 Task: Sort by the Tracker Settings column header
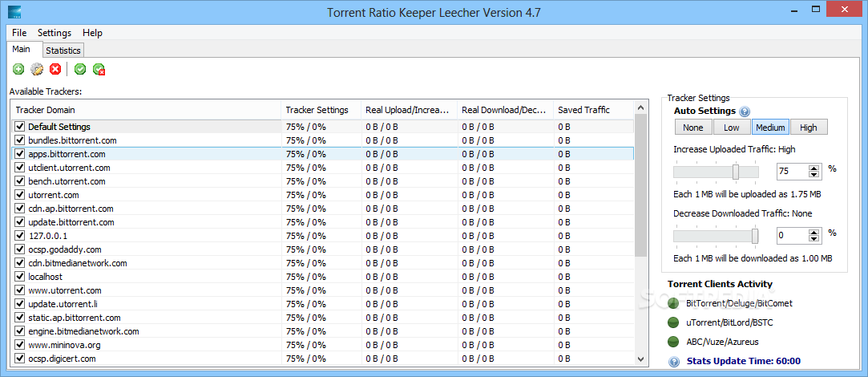pos(321,110)
